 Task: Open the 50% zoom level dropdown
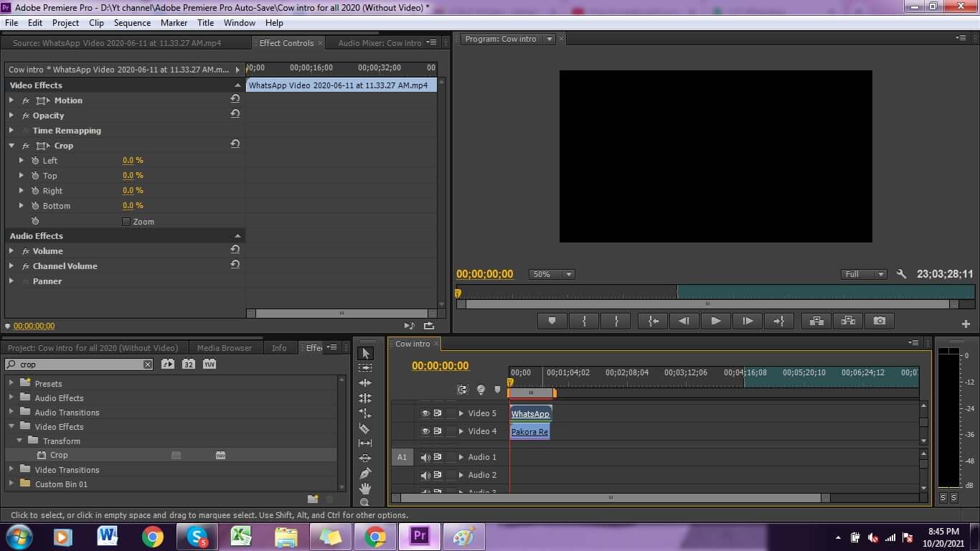(x=552, y=274)
